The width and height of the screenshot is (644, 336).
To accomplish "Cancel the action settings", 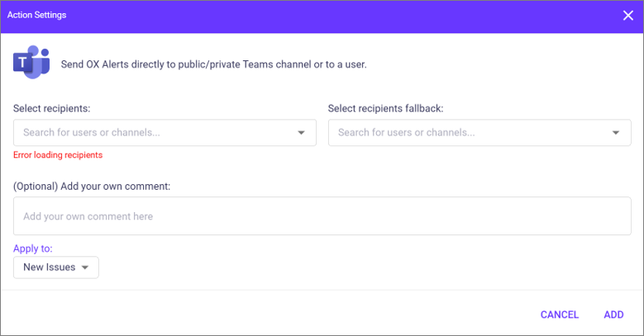I will pos(560,315).
